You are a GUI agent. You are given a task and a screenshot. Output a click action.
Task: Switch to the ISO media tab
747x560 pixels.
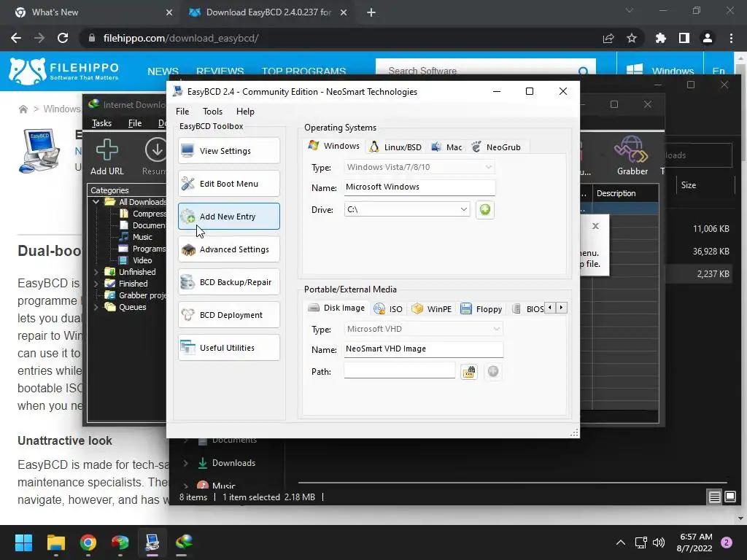388,309
